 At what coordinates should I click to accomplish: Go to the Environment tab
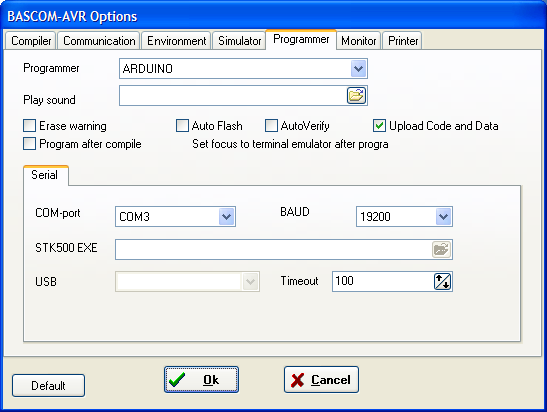pyautogui.click(x=177, y=41)
